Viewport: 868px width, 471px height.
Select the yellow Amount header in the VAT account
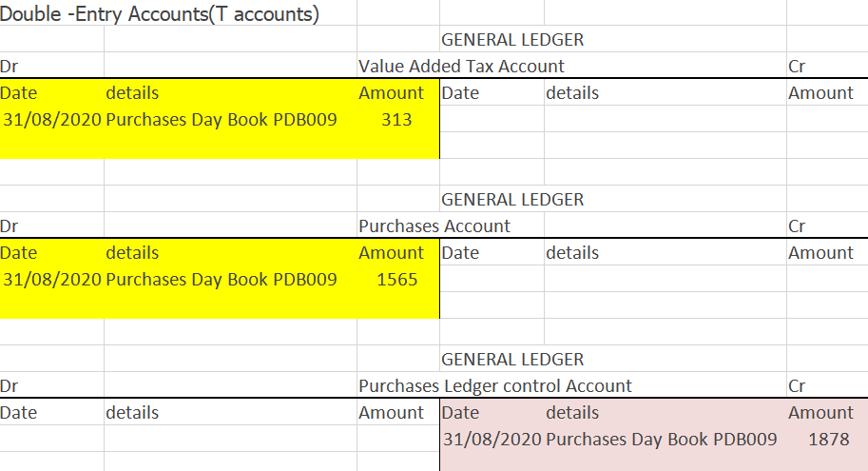[x=391, y=93]
